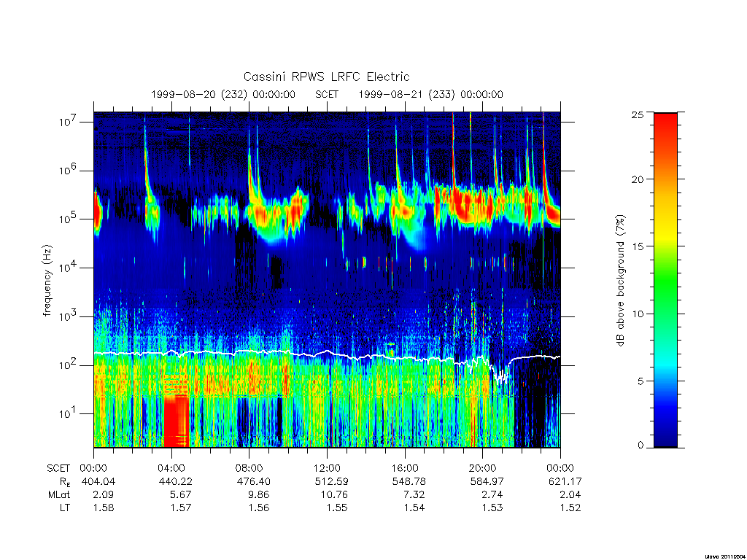747x560 pixels.
Task: Click MLat value 2.09
Action: 103,495
